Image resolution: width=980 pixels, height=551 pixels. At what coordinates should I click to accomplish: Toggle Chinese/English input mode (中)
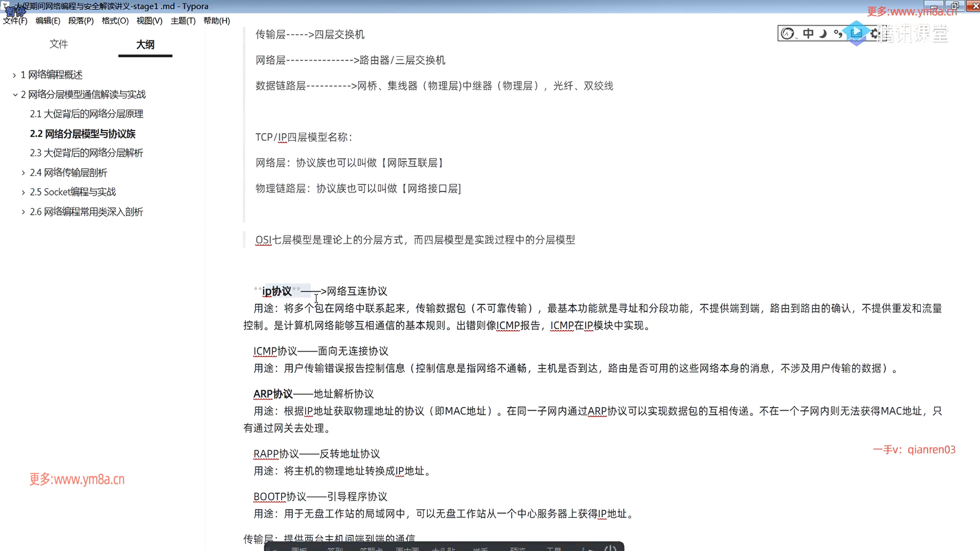pyautogui.click(x=808, y=34)
